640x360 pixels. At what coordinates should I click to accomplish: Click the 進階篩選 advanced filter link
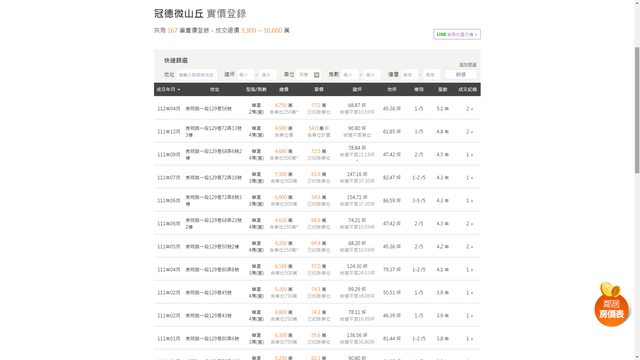468,65
